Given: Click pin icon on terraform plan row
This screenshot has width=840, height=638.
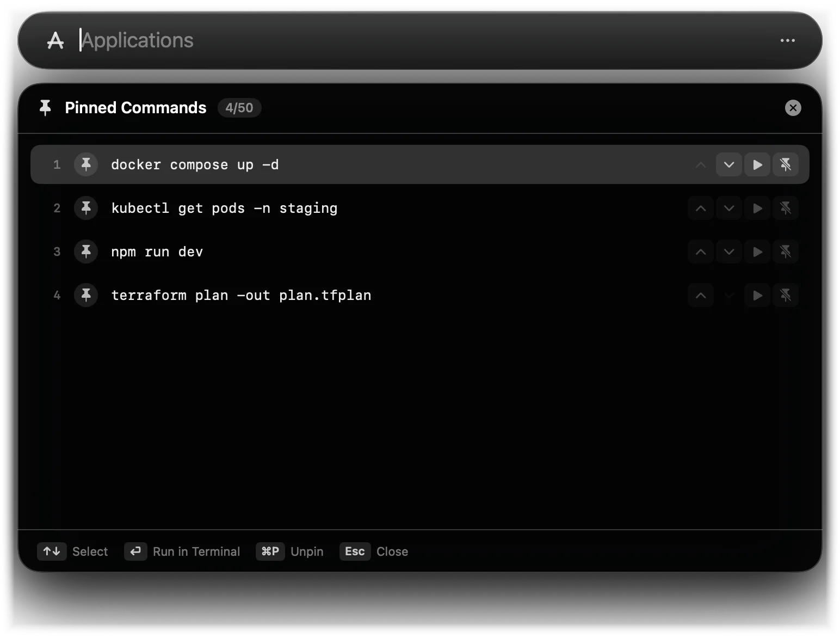Looking at the screenshot, I should (86, 295).
